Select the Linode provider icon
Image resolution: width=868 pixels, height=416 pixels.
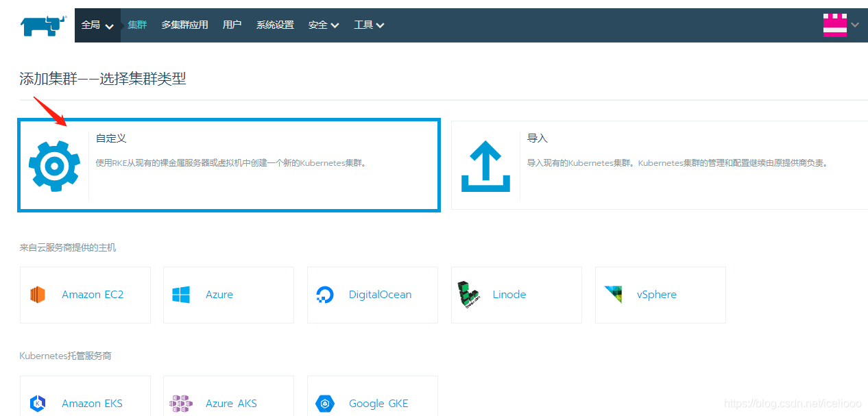coord(469,294)
